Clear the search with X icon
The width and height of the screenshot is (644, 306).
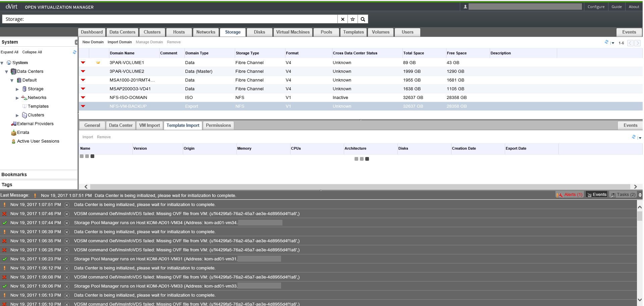pyautogui.click(x=342, y=19)
